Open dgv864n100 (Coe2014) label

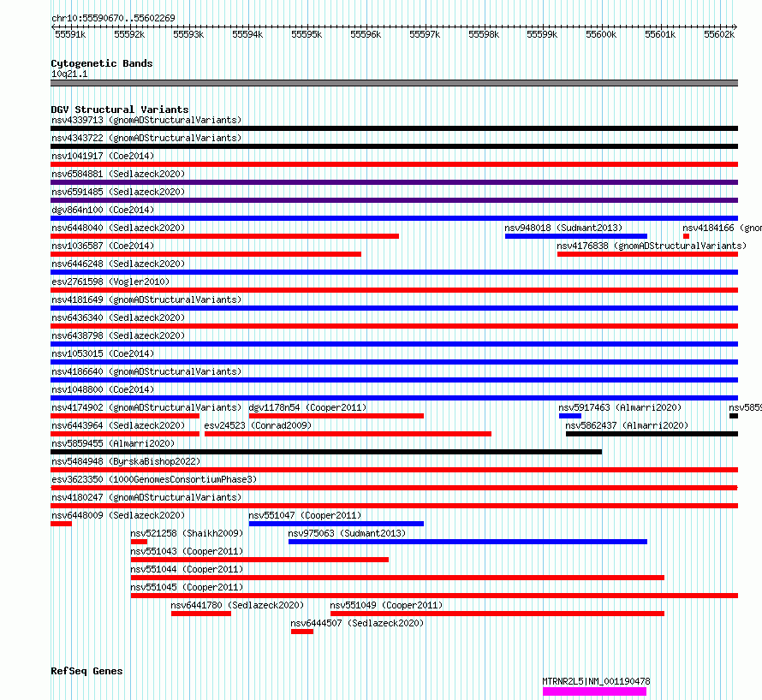click(x=103, y=210)
